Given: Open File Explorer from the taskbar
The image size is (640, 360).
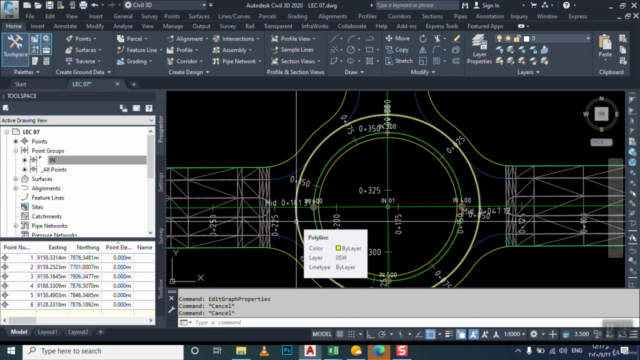Looking at the screenshot, I should (x=241, y=351).
